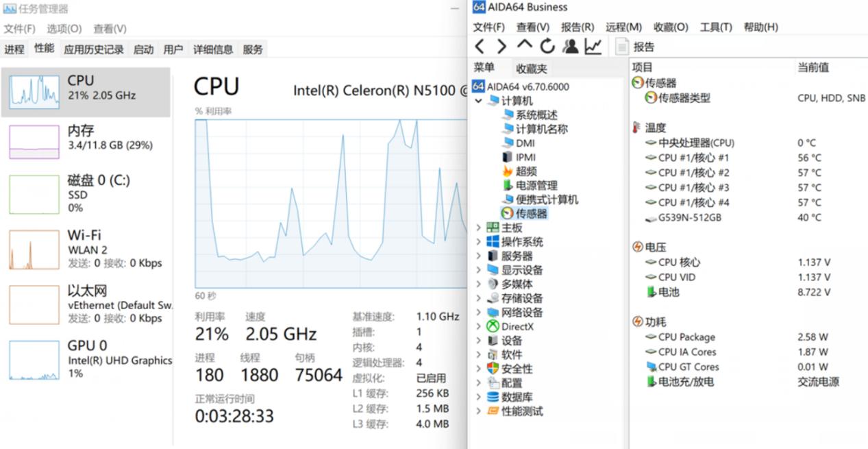Expand the DirectX tree node
The image size is (868, 449).
pos(478,326)
